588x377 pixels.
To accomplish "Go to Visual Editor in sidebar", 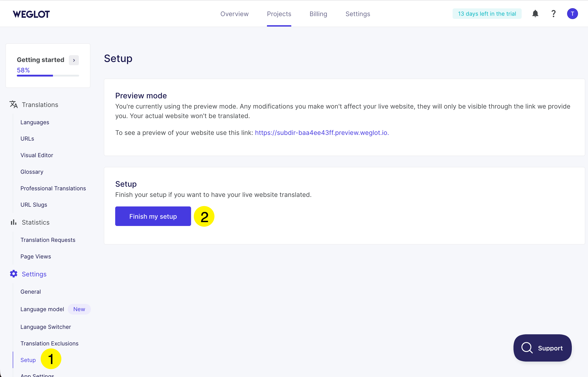I will point(37,155).
